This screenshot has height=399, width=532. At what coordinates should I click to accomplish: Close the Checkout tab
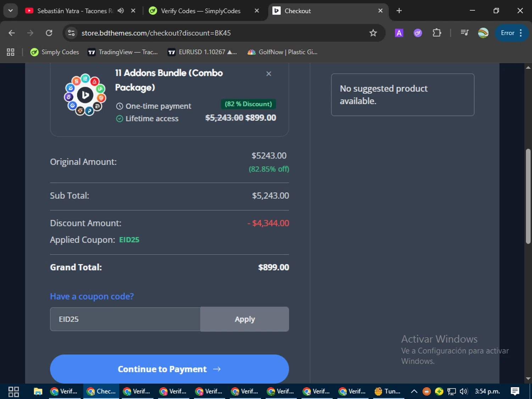pos(380,11)
